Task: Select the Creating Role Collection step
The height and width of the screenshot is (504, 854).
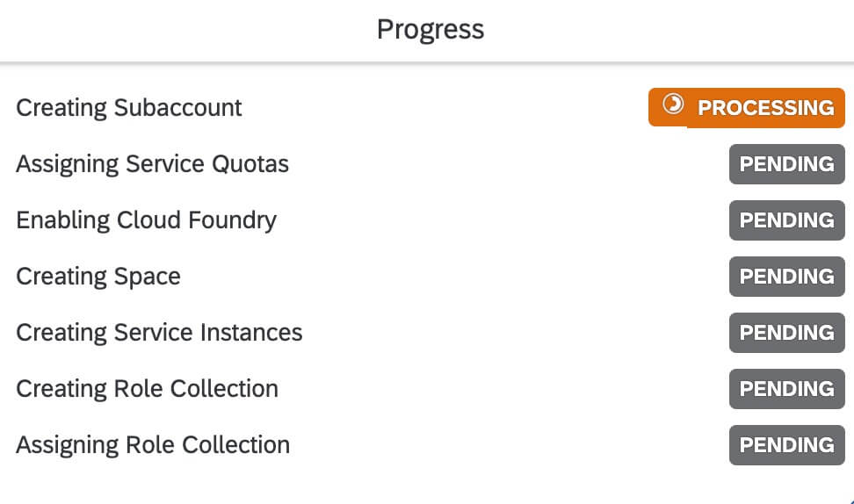Action: [x=148, y=389]
